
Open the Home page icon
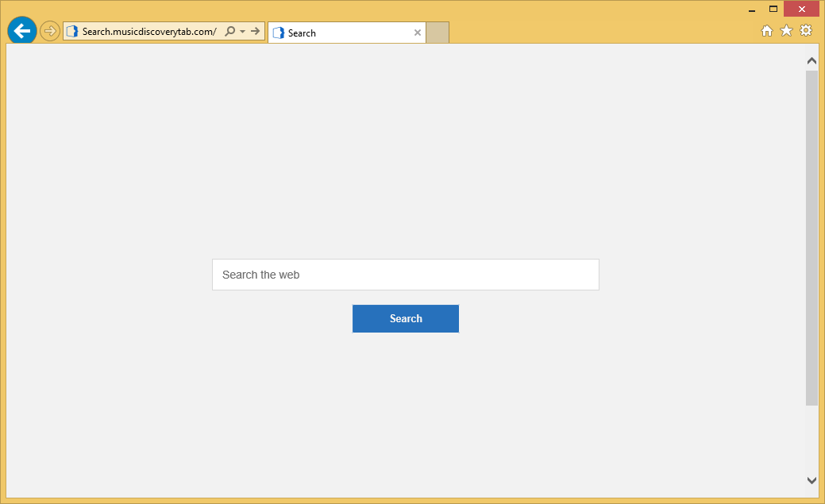pyautogui.click(x=767, y=31)
